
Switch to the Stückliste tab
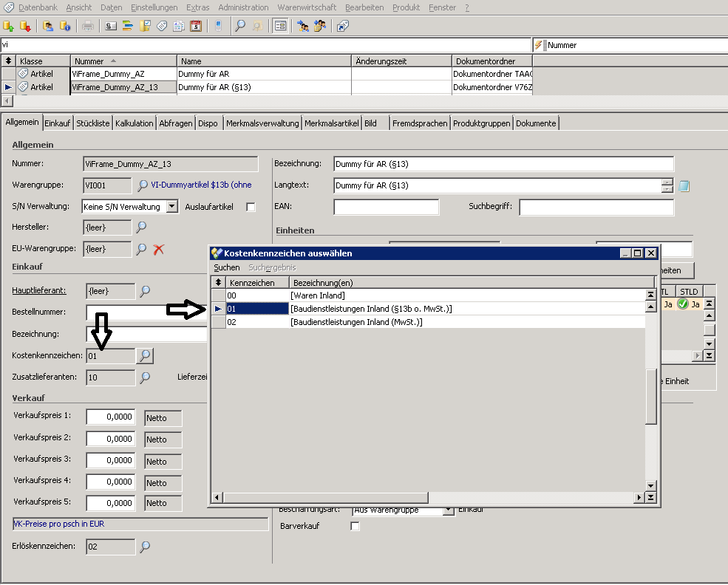[x=93, y=123]
